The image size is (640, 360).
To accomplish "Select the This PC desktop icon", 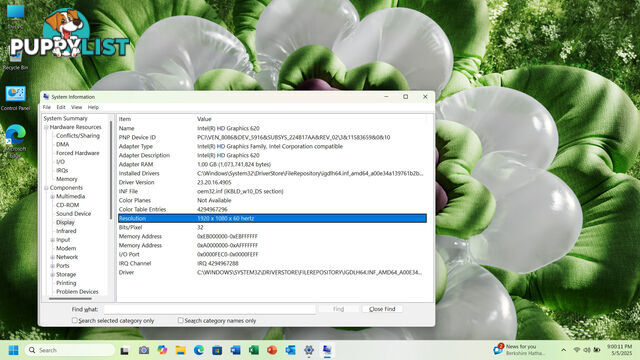I will (16, 16).
